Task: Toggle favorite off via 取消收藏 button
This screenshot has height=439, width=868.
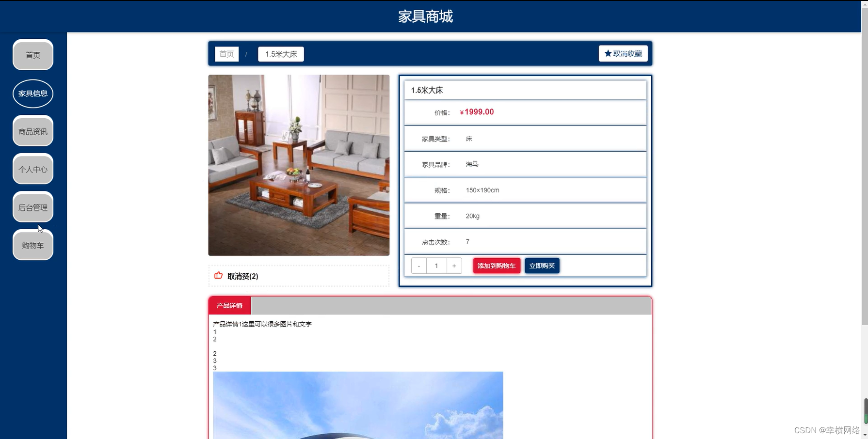Action: [623, 53]
